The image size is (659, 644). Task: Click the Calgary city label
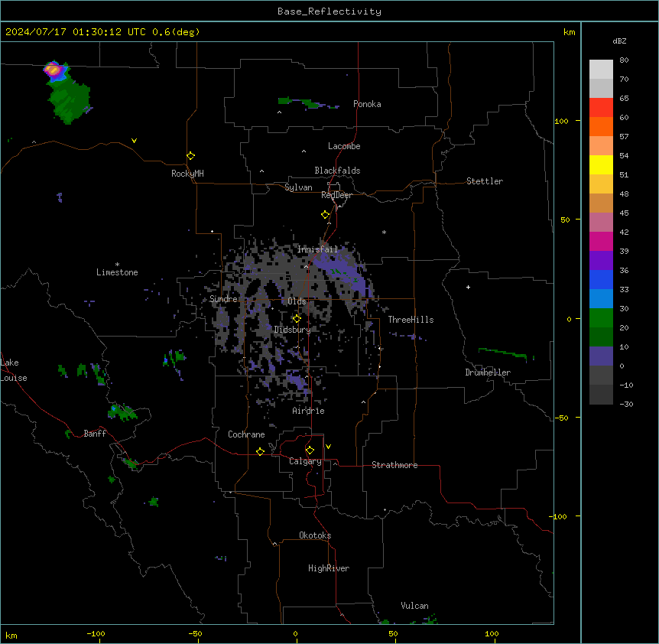(x=306, y=461)
